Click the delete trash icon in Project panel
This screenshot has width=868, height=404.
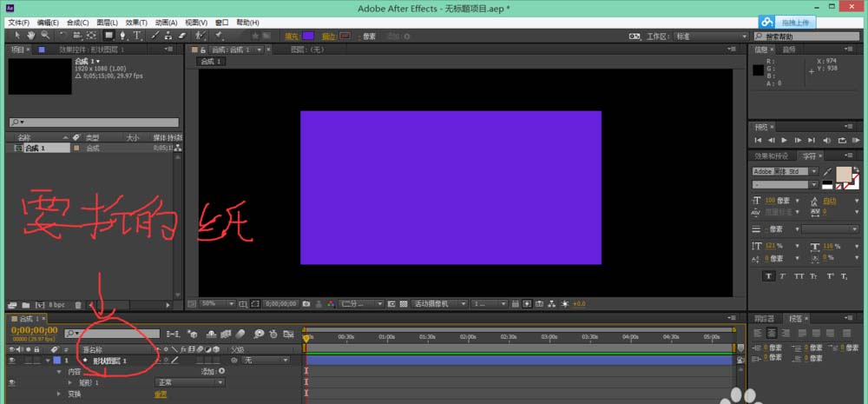[x=79, y=305]
